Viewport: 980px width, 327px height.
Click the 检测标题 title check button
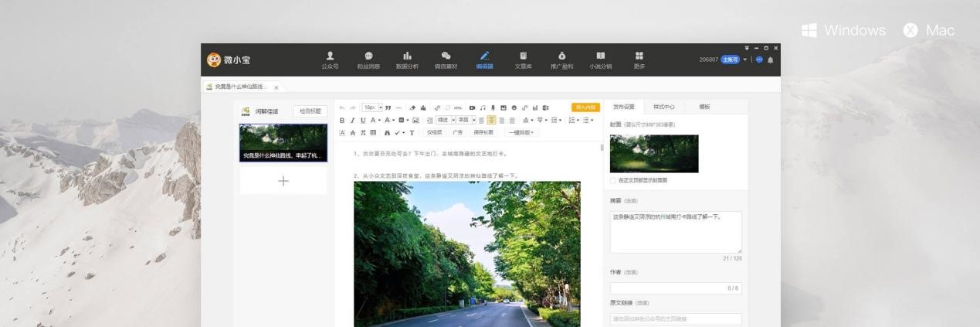tap(310, 111)
